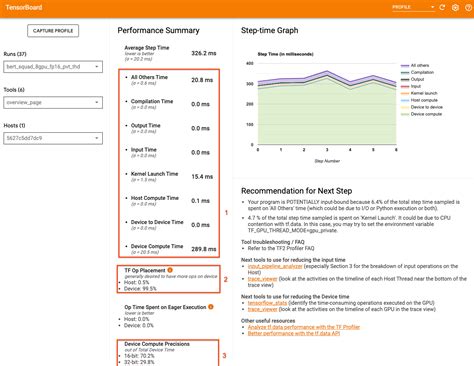This screenshot has height=366, width=474.
Task: Click All Others Time label
Action: click(x=149, y=77)
